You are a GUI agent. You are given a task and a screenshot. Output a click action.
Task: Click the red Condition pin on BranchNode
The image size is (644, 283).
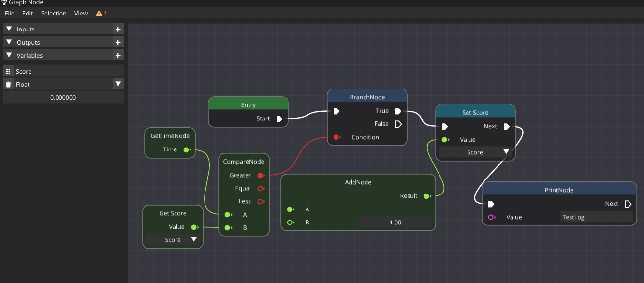[x=337, y=137]
